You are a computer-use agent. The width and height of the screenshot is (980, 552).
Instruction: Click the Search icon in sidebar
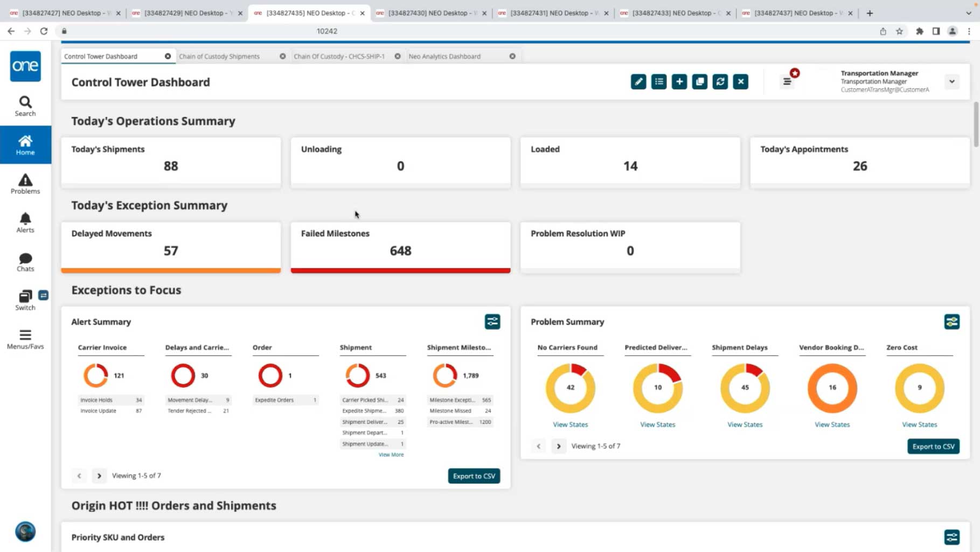click(x=25, y=106)
